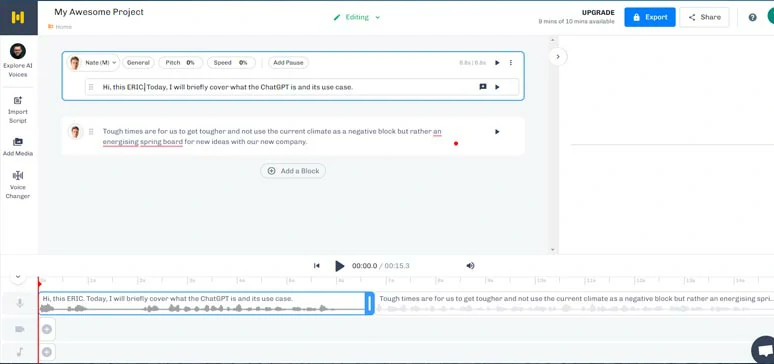This screenshot has height=364, width=774.
Task: Play the first voice block
Action: tap(497, 63)
